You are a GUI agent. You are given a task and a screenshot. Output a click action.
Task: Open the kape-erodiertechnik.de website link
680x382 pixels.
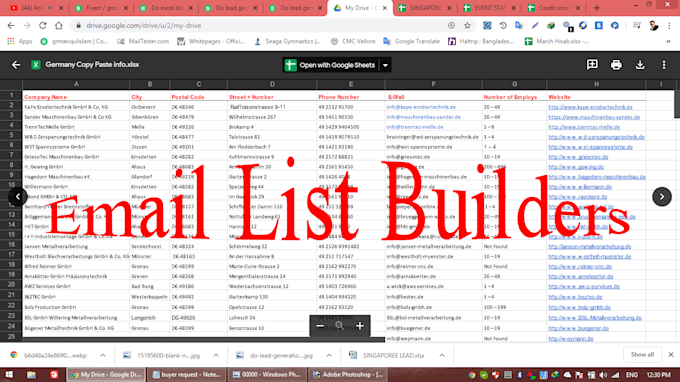[590, 107]
